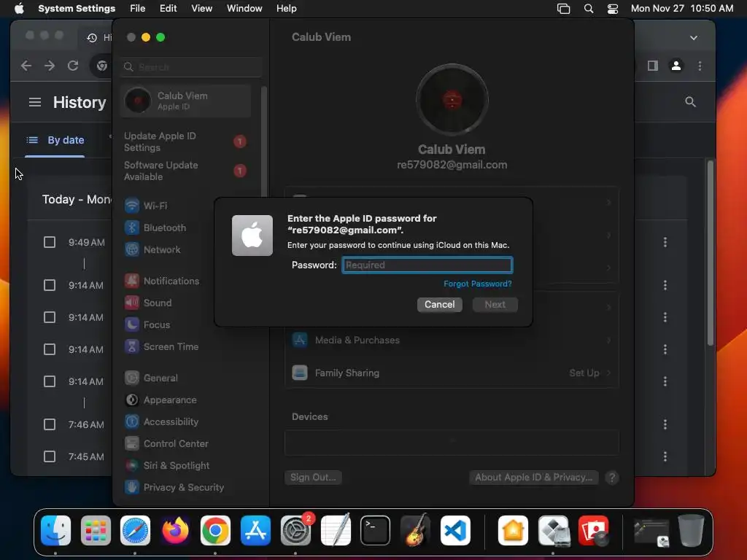This screenshot has width=747, height=560.
Task: Click the Next button in dialog
Action: click(x=495, y=305)
